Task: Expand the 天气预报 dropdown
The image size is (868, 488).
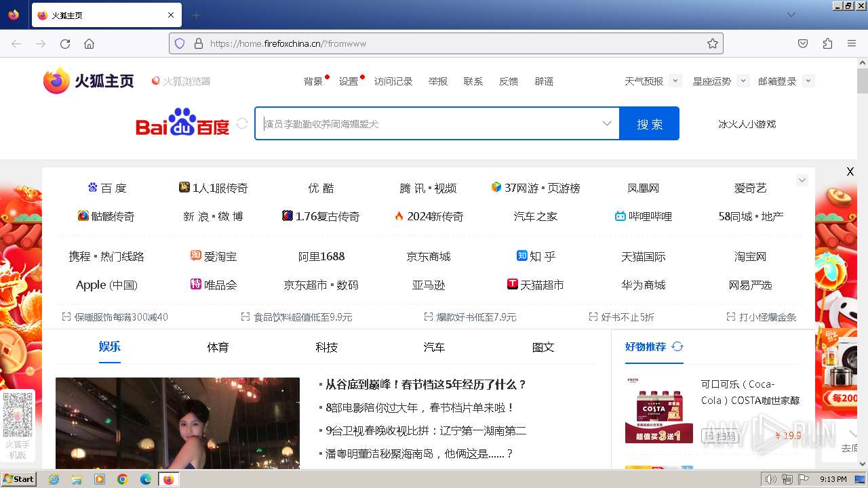Action: 675,81
